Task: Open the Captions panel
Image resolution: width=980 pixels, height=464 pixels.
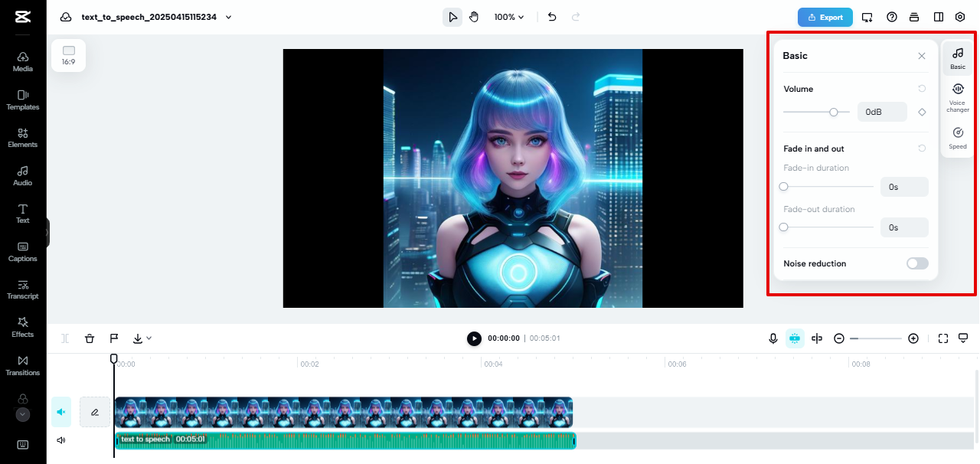Action: (x=22, y=251)
